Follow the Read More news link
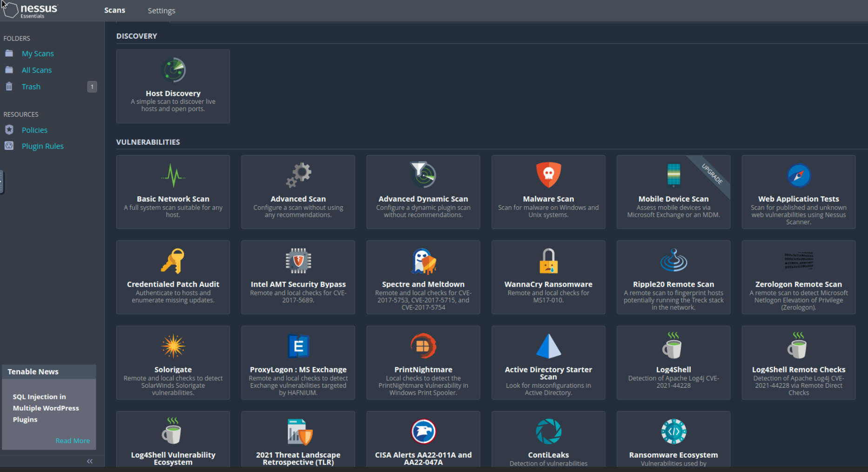 [x=73, y=441]
